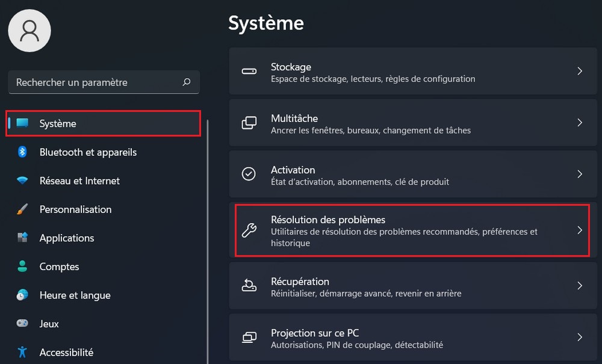The height and width of the screenshot is (364, 602).
Task: Go to Comptes settings section
Action: click(x=59, y=267)
